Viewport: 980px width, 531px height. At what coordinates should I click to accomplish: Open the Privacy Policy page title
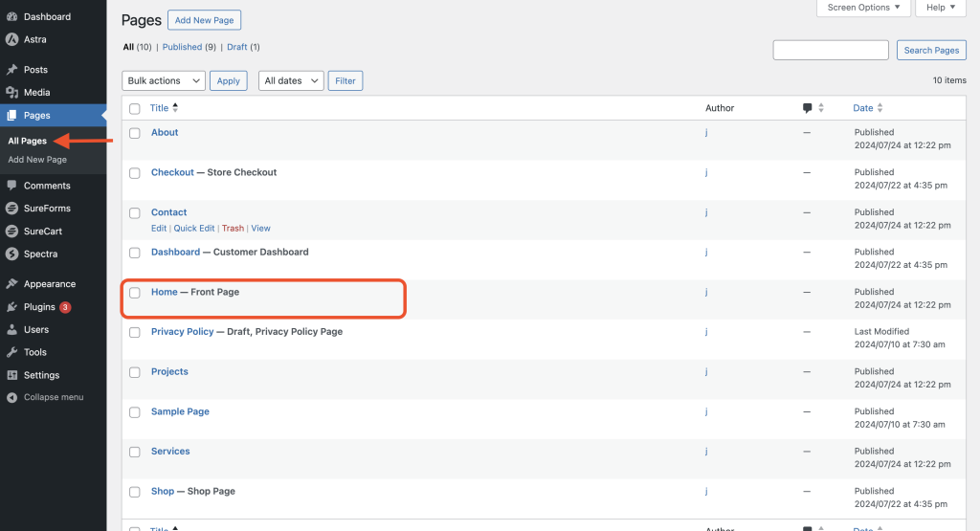pyautogui.click(x=183, y=332)
